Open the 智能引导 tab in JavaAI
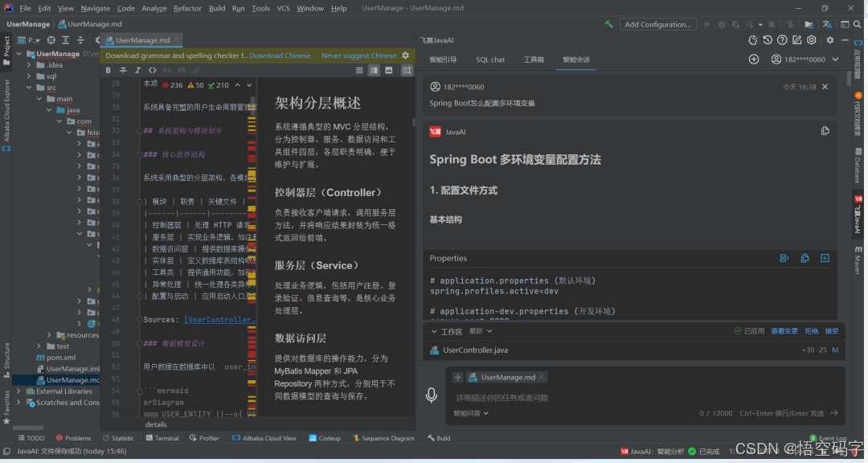 coord(443,59)
